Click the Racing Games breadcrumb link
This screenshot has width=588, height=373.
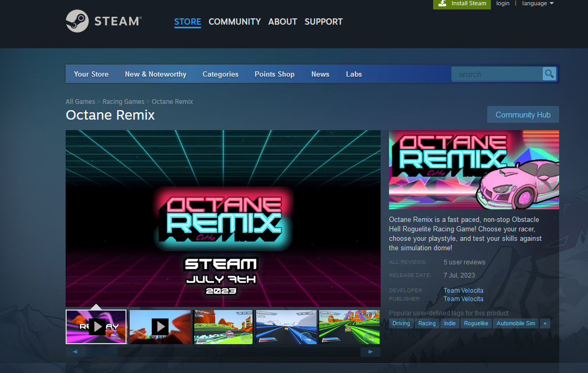pyautogui.click(x=123, y=102)
